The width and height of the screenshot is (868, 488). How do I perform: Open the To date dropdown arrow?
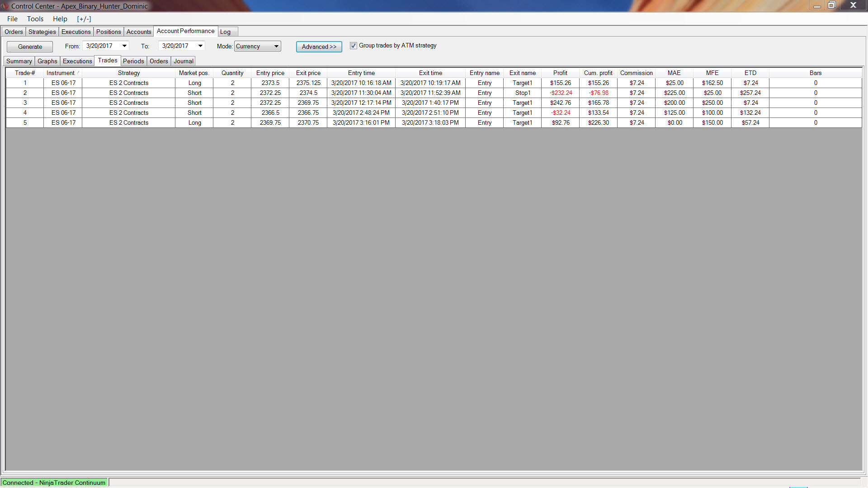(200, 46)
